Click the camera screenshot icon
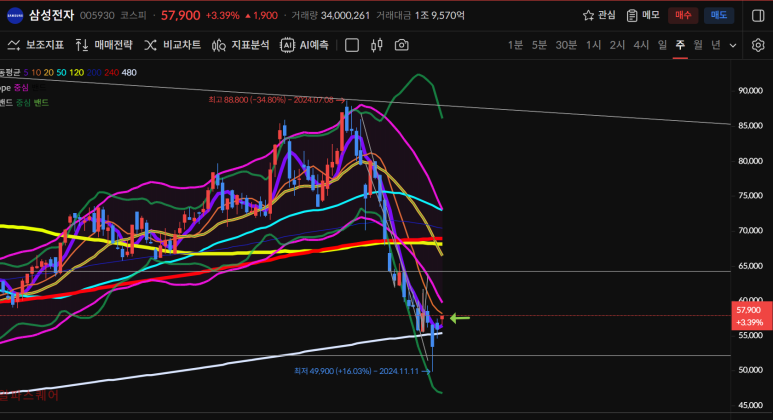The width and height of the screenshot is (773, 420). (x=402, y=45)
